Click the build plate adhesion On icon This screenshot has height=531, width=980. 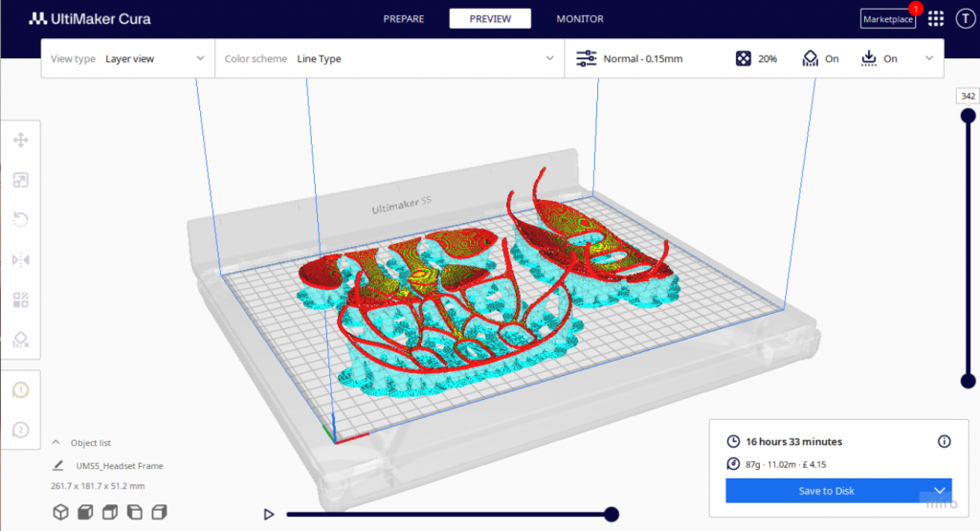(x=869, y=58)
